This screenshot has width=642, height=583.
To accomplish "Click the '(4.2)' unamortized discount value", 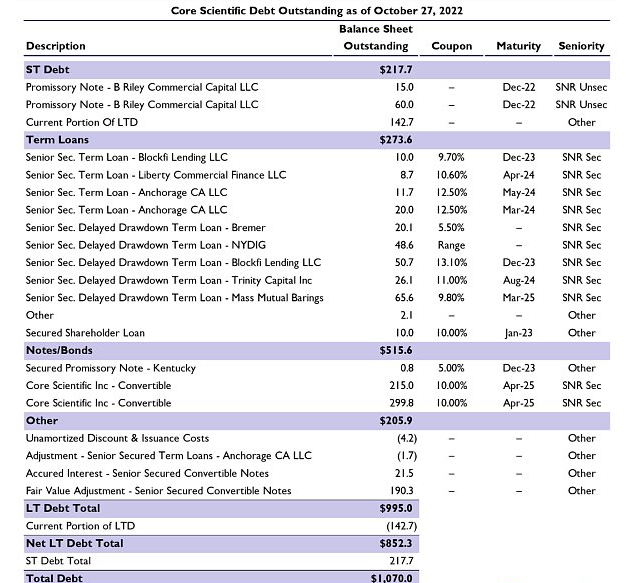I will tap(407, 438).
